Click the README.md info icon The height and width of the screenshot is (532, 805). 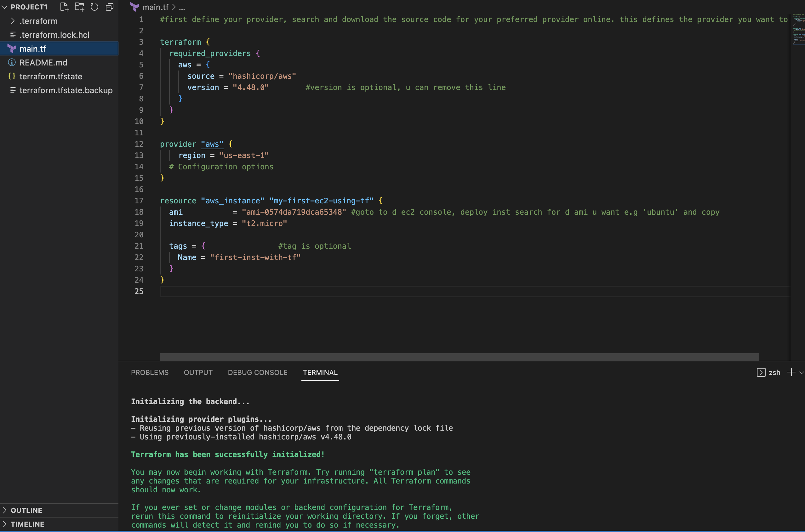pos(12,62)
